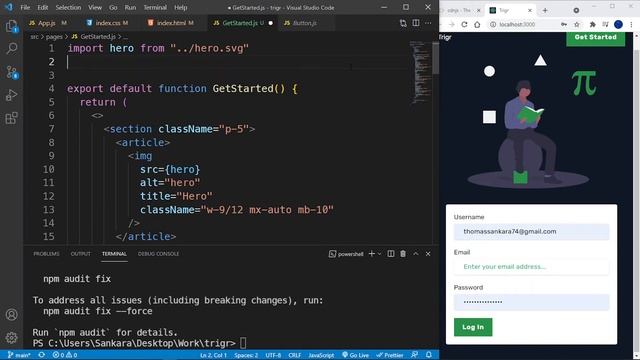Switch to the Output panel tab
The height and width of the screenshot is (360, 640).
[80, 254]
